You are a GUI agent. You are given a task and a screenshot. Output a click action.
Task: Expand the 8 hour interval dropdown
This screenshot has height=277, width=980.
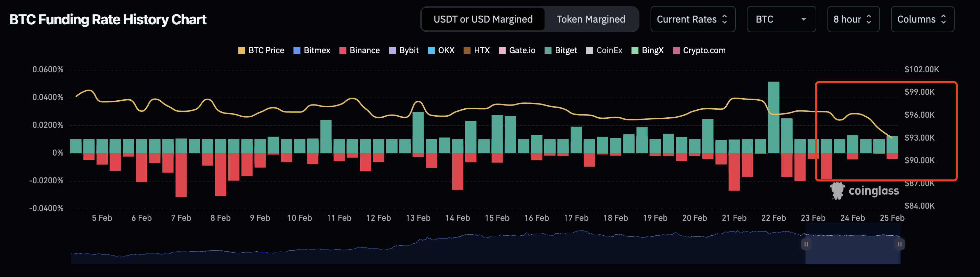coord(852,19)
